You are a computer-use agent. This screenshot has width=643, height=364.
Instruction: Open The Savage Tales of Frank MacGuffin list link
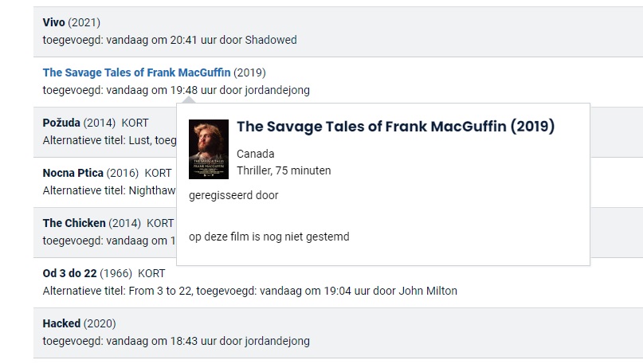(x=136, y=73)
